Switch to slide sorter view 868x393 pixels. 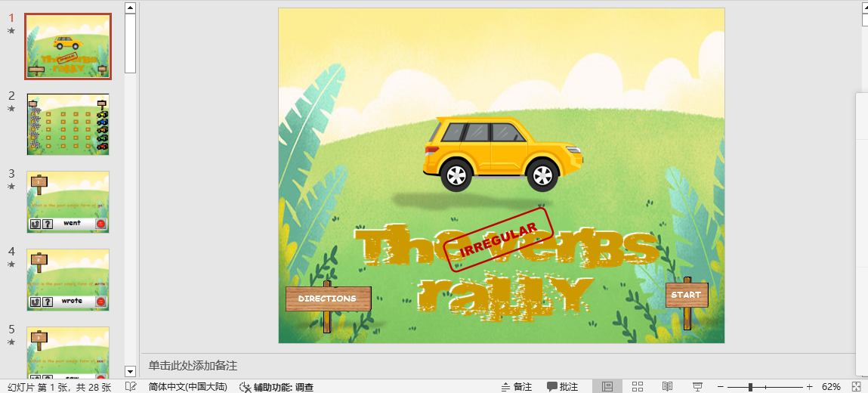point(637,387)
